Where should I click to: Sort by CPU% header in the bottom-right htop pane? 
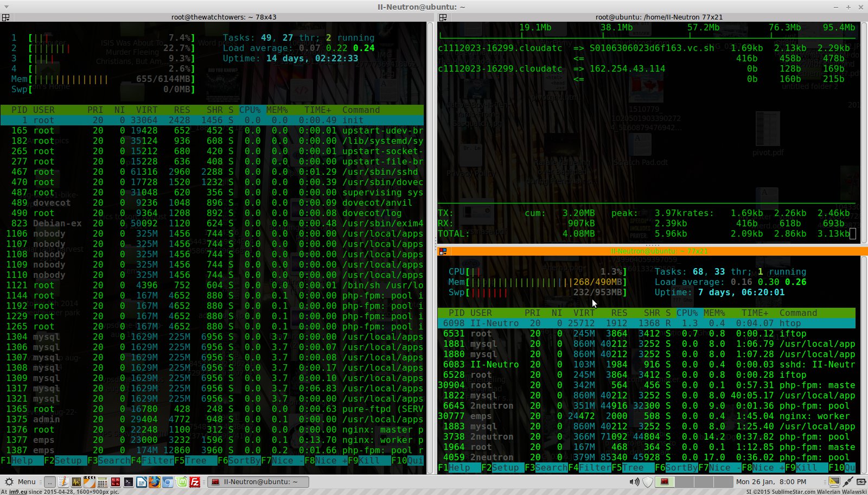click(687, 313)
